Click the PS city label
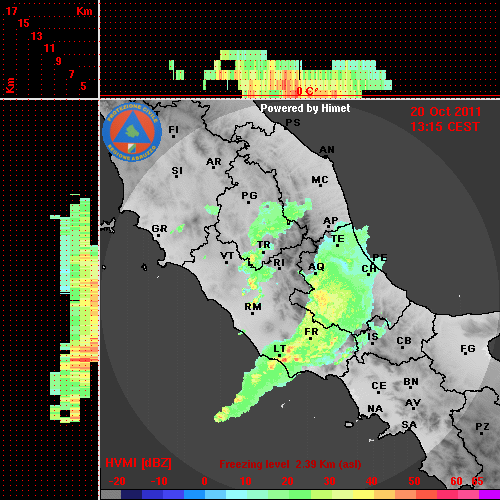 click(x=293, y=123)
